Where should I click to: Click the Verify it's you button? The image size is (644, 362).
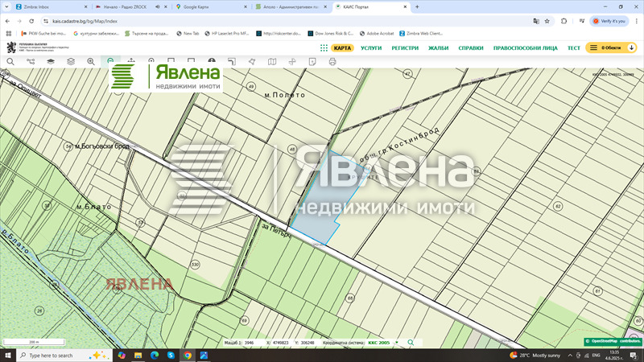click(x=610, y=21)
